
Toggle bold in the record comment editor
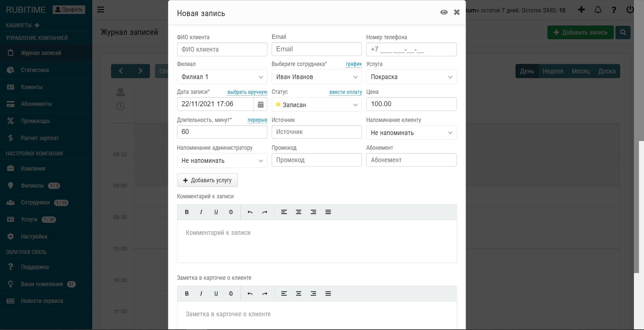(187, 212)
